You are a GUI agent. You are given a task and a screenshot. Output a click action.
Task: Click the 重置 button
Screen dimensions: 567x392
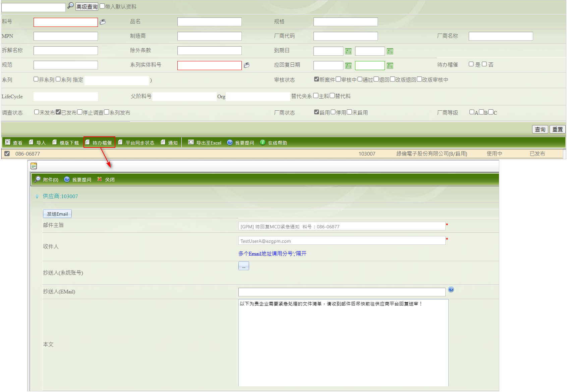(x=558, y=129)
